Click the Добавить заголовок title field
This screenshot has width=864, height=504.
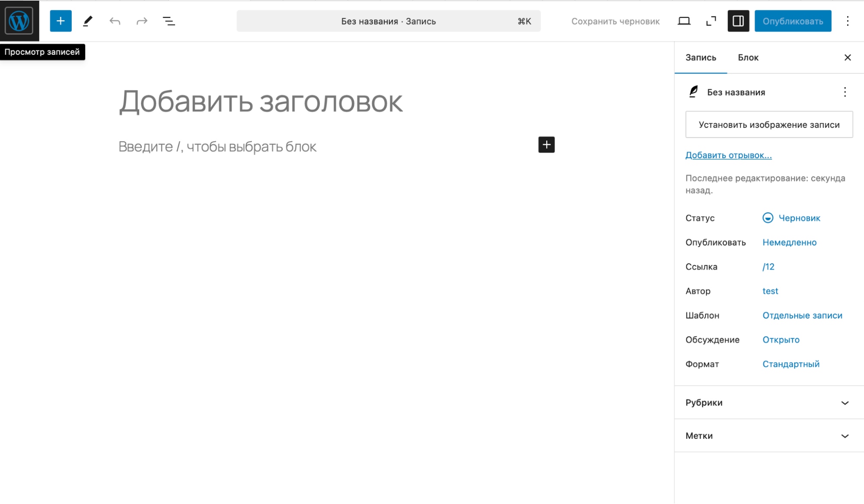click(x=261, y=101)
